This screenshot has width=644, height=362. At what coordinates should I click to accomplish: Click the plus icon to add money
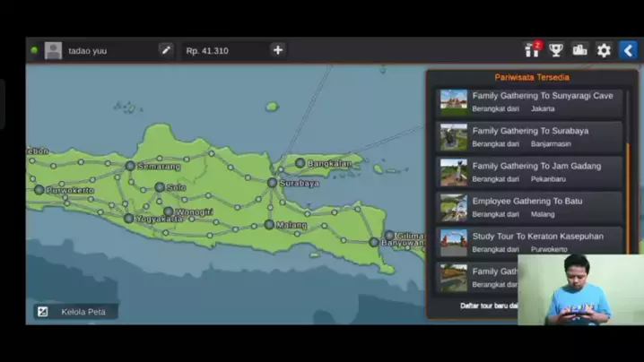[278, 50]
